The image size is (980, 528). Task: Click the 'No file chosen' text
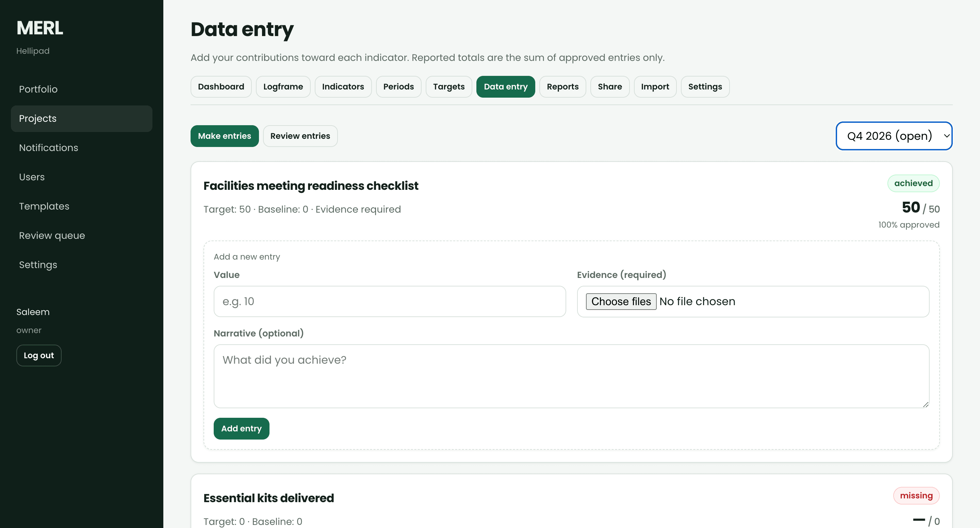click(697, 302)
